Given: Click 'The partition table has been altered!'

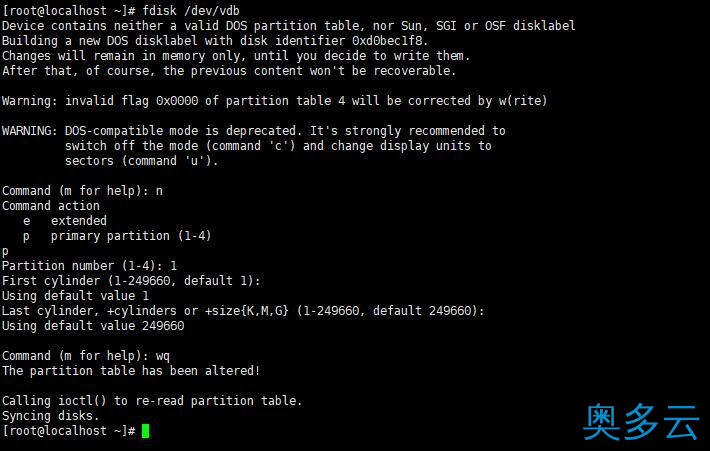Looking at the screenshot, I should click(131, 371).
